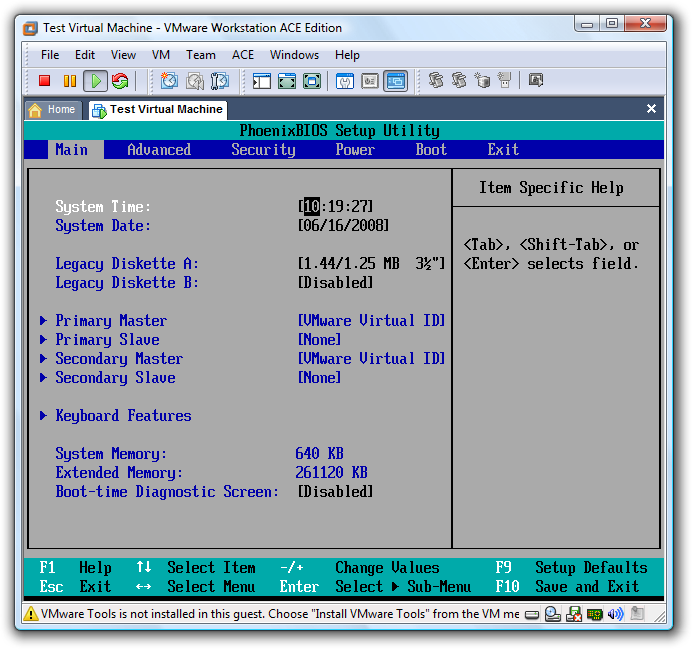Click the greyed message log status icon

pos(637,613)
